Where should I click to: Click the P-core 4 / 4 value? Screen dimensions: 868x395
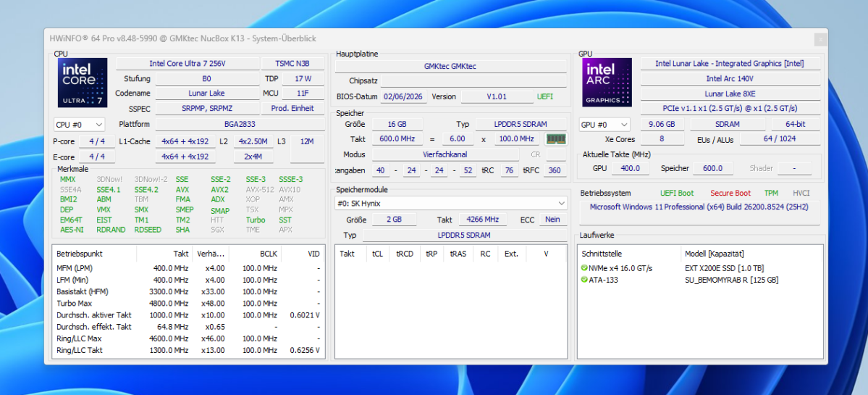point(97,141)
